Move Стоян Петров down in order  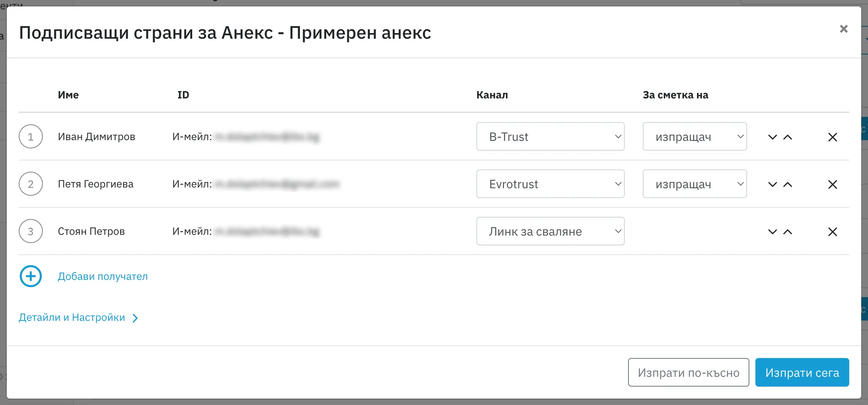coord(772,232)
